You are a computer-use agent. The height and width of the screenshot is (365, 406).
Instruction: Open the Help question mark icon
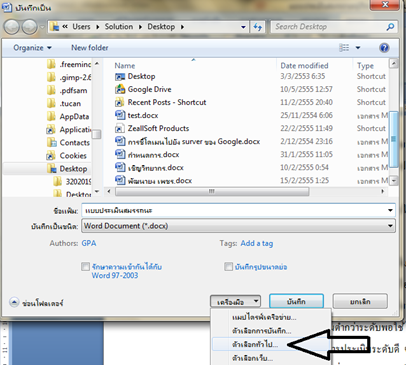point(384,48)
